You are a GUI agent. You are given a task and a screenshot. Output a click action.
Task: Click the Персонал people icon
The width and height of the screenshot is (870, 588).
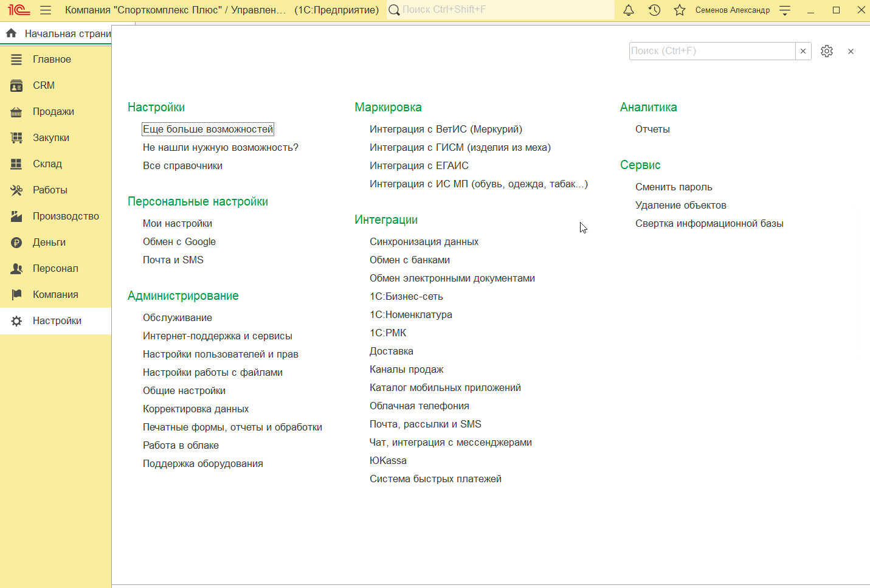point(16,269)
